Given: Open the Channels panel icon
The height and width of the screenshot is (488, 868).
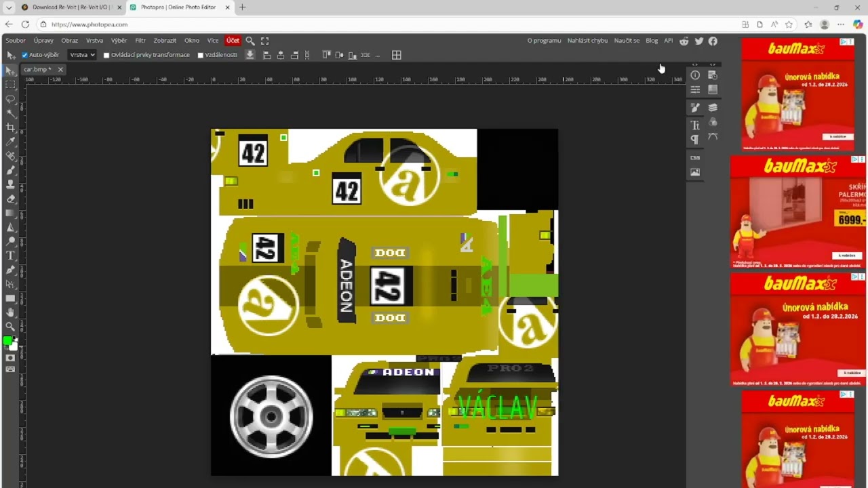Looking at the screenshot, I should pyautogui.click(x=713, y=122).
